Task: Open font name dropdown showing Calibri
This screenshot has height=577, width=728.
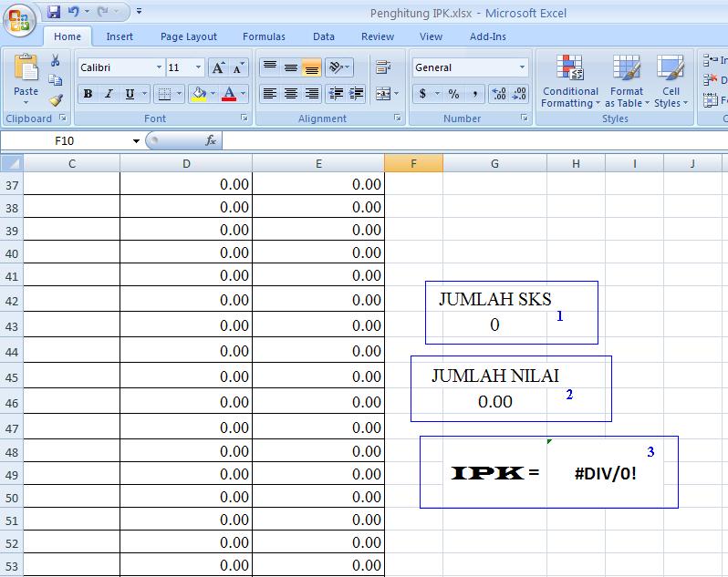Action: pyautogui.click(x=159, y=67)
